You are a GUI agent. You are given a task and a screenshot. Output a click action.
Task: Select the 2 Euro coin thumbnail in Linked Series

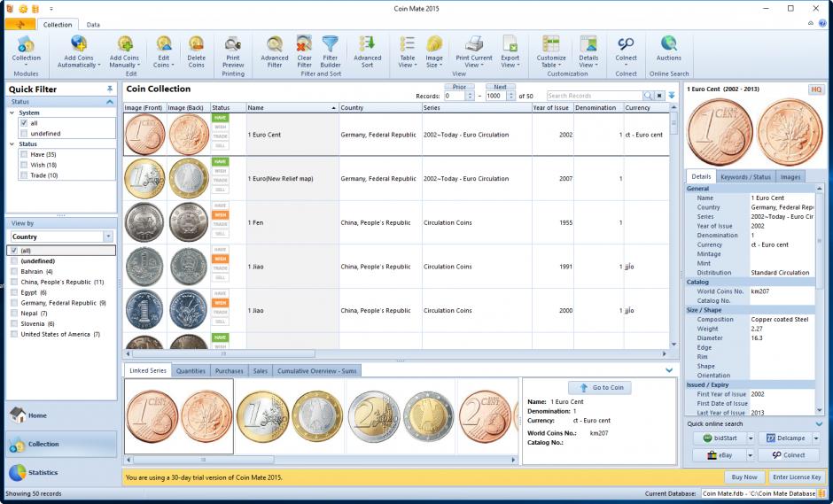401,416
